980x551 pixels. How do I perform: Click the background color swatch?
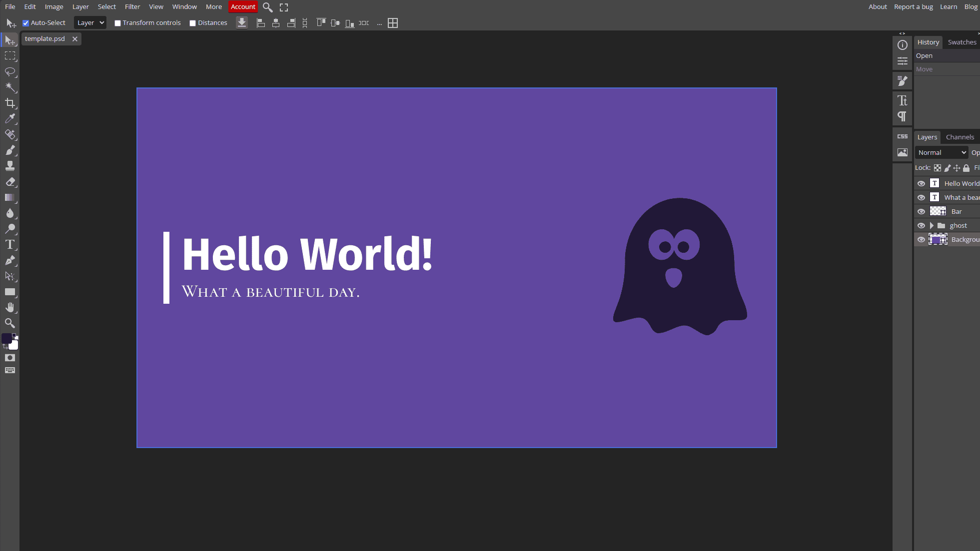pyautogui.click(x=14, y=346)
